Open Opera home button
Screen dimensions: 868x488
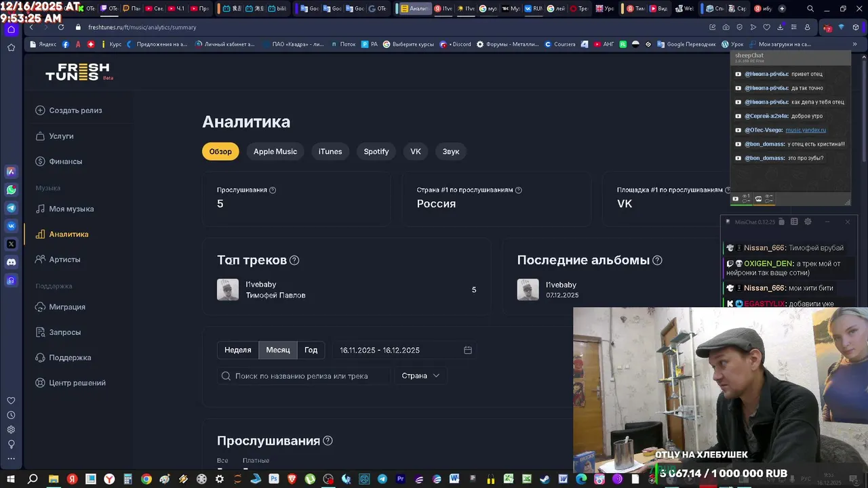pos(12,29)
